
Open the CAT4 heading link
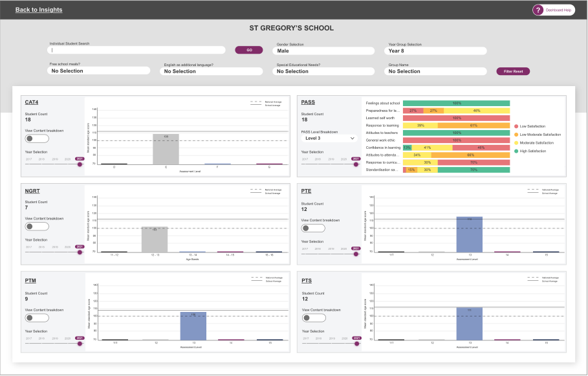point(32,102)
